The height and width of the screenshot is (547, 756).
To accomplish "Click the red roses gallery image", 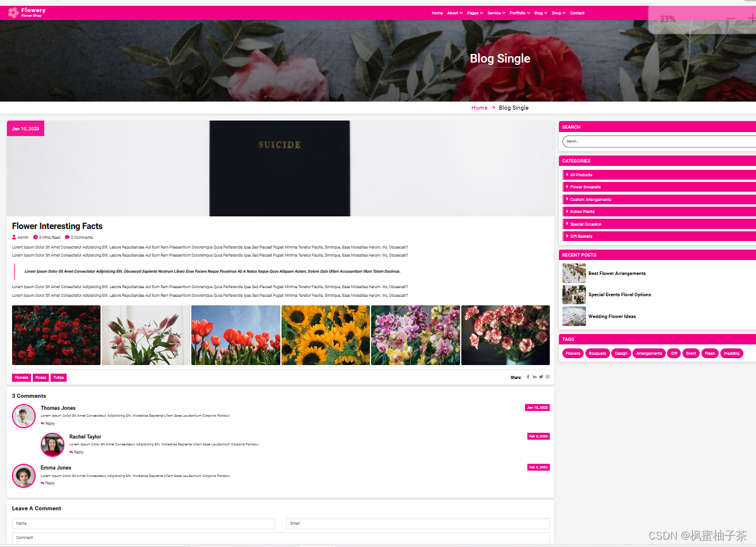I will point(56,335).
